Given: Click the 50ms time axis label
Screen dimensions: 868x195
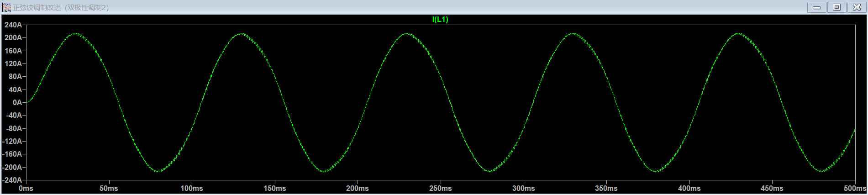Looking at the screenshot, I should pyautogui.click(x=109, y=188).
